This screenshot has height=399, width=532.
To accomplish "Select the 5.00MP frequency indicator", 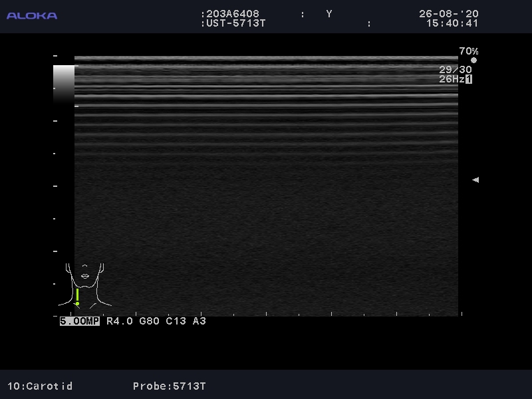I will click(80, 321).
